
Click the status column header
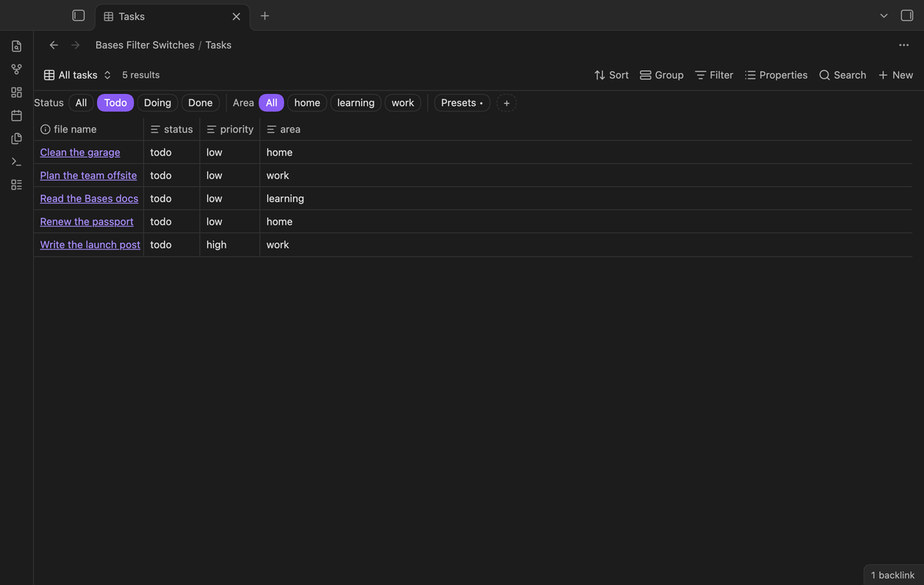(172, 129)
